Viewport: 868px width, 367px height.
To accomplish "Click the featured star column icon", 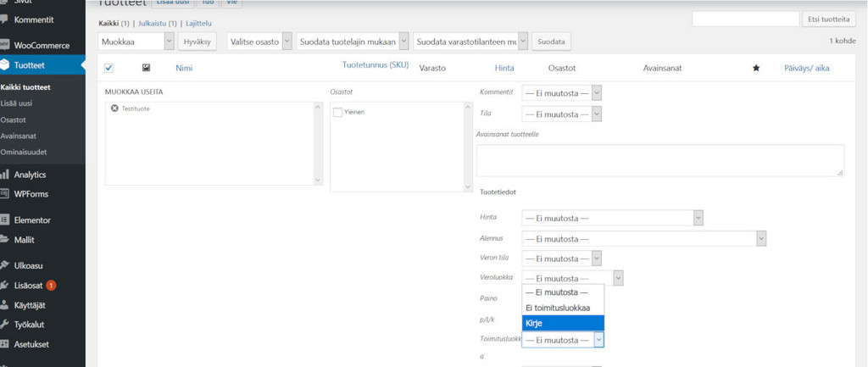I will coord(756,68).
